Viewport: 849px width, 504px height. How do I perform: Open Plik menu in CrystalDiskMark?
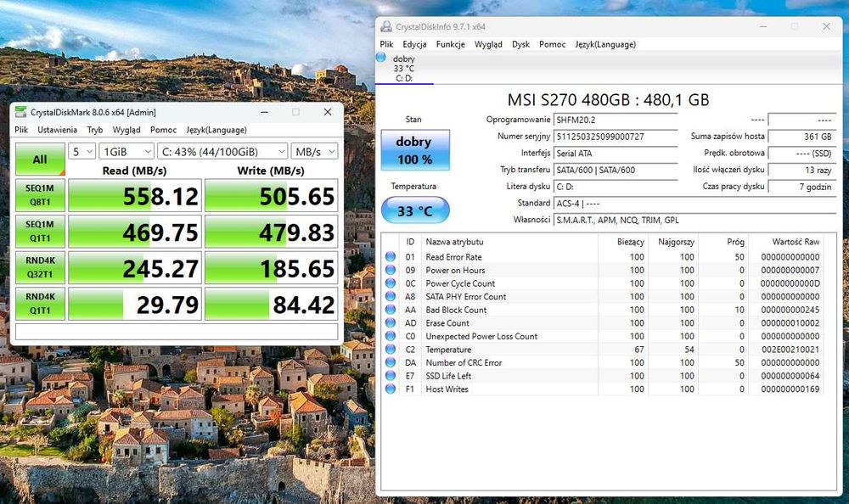pos(22,130)
